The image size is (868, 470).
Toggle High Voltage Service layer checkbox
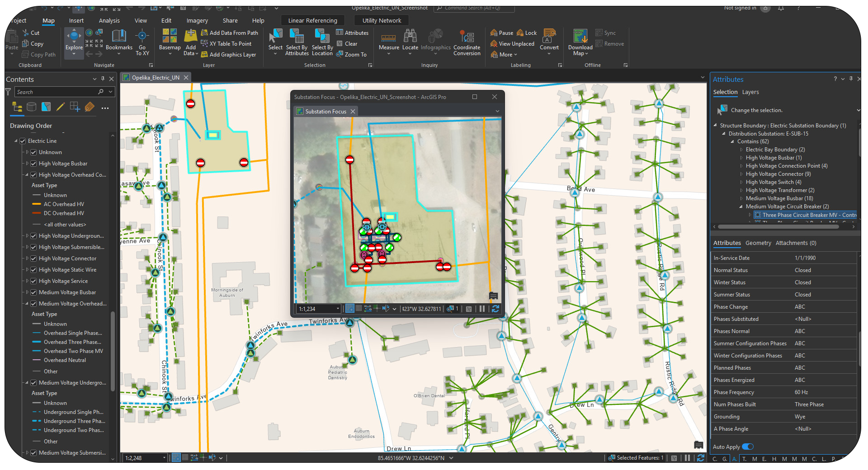33,281
